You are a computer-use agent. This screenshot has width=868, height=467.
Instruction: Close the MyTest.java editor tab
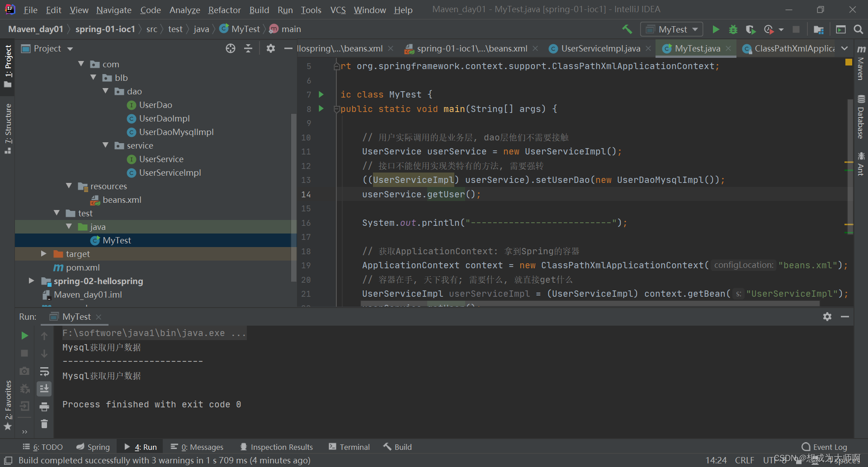(x=728, y=48)
